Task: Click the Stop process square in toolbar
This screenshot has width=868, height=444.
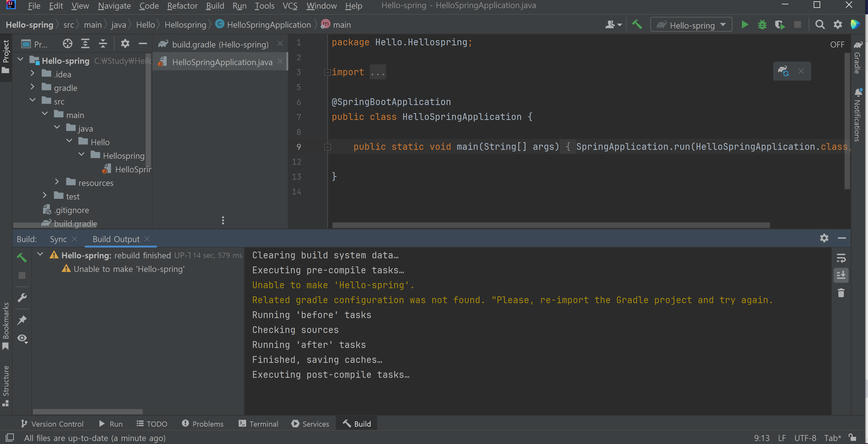Action: point(798,25)
